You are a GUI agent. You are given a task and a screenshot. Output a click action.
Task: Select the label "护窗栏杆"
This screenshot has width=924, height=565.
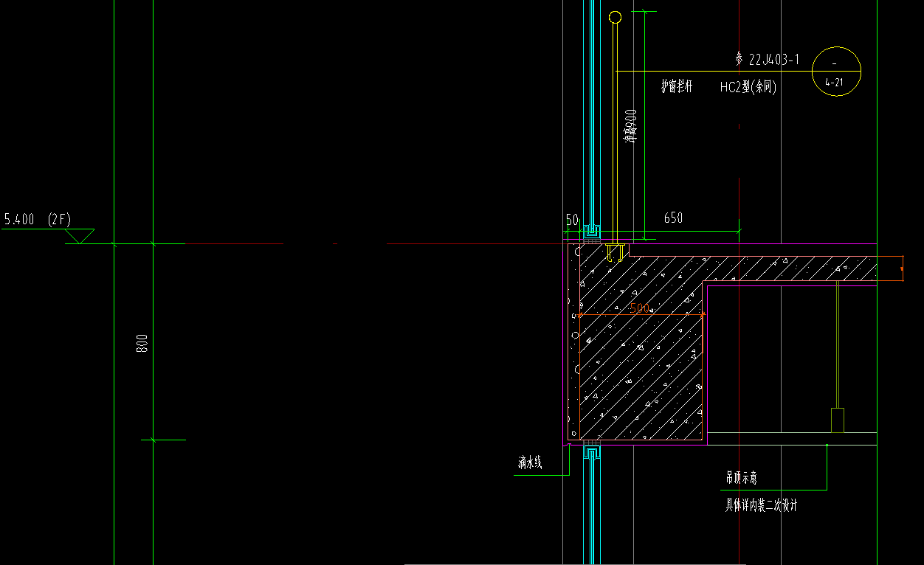tap(677, 87)
